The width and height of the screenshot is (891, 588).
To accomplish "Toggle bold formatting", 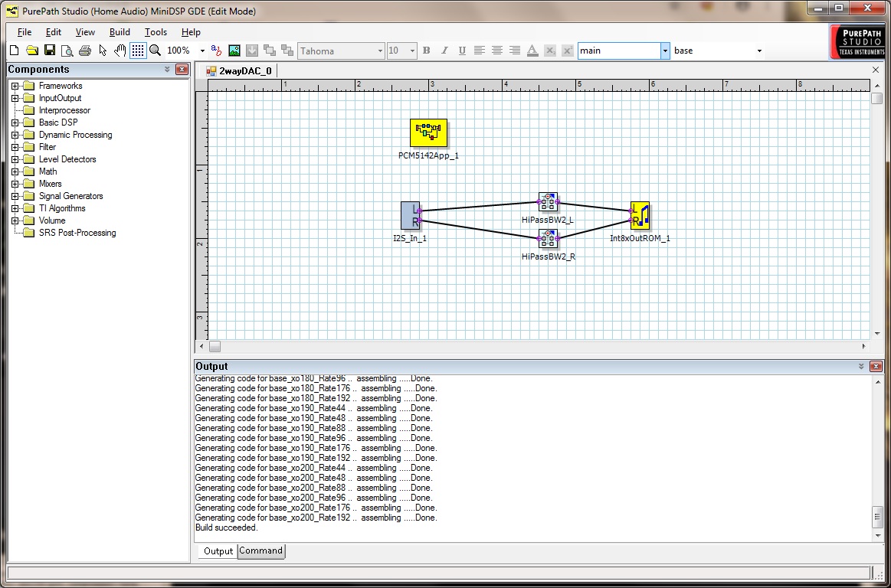I will click(427, 51).
